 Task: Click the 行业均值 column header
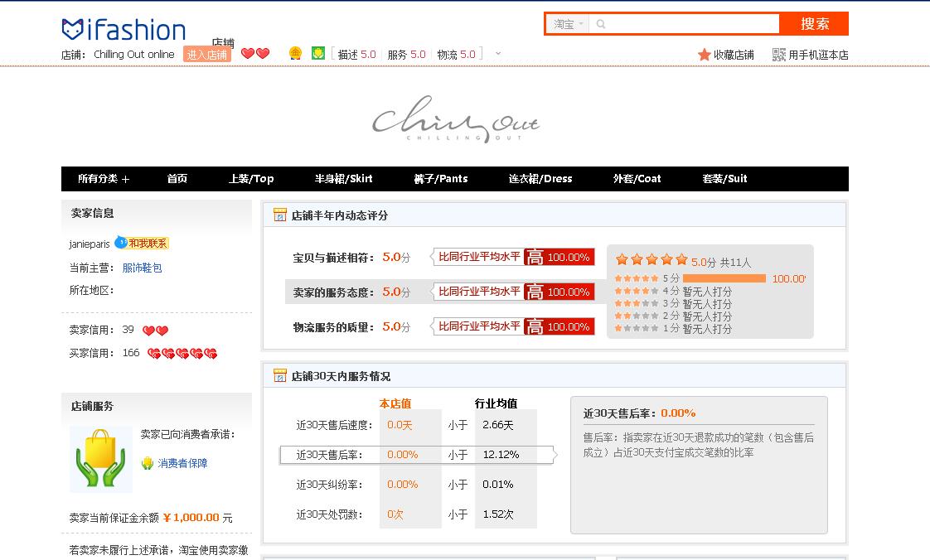[x=496, y=403]
